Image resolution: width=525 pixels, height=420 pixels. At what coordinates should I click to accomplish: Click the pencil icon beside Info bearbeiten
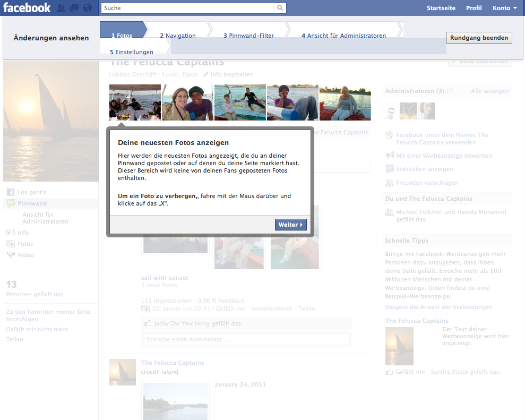click(x=205, y=74)
